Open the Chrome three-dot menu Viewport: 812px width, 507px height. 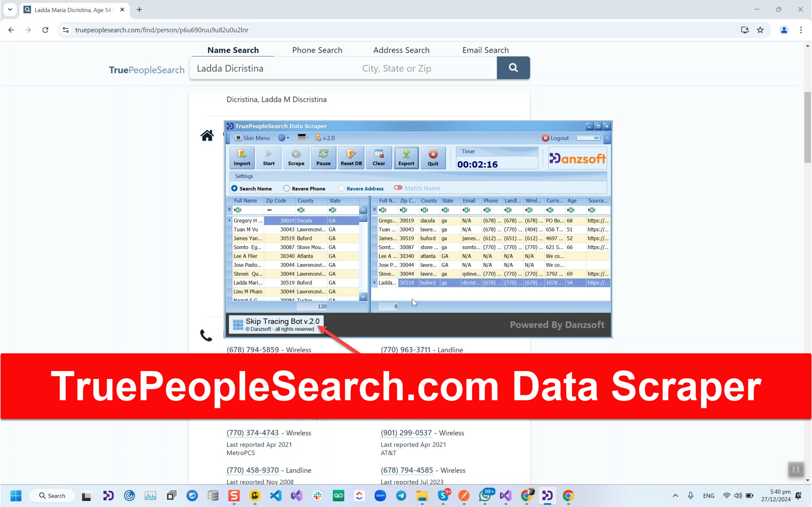(x=801, y=30)
